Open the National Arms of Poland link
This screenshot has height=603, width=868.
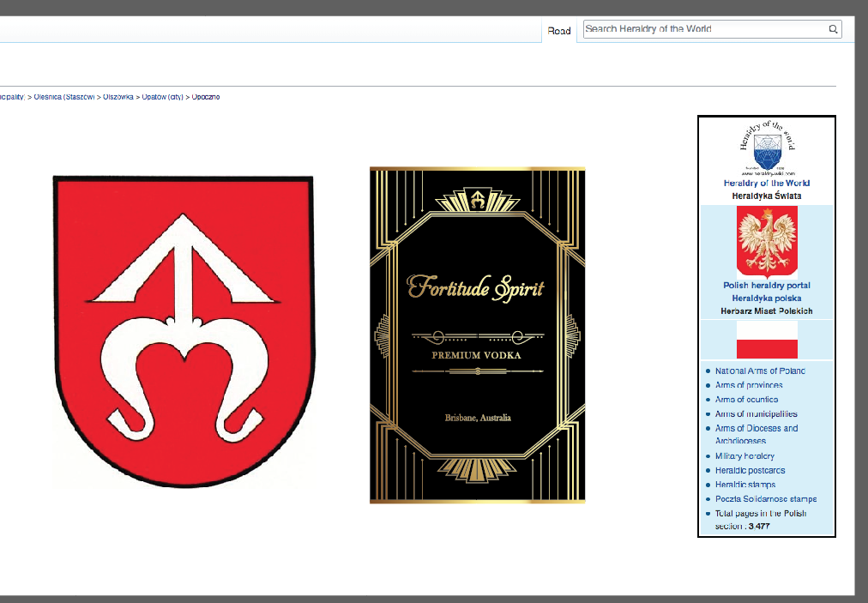760,371
